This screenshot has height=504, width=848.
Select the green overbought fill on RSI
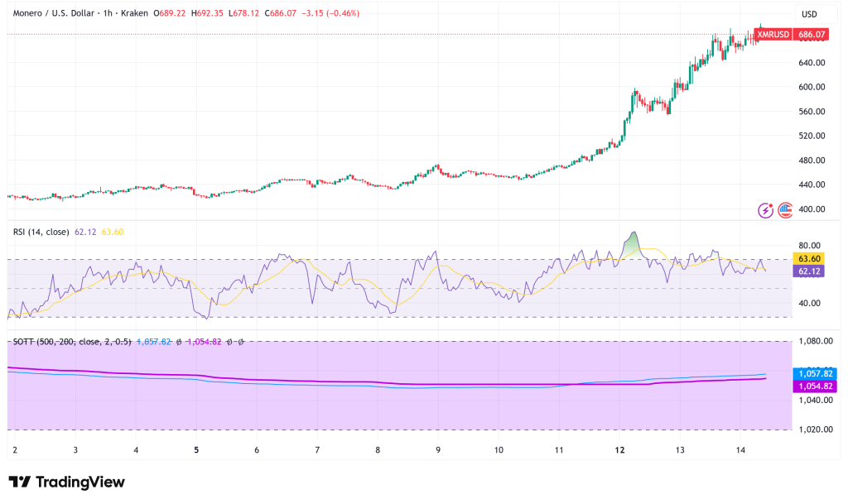click(629, 245)
